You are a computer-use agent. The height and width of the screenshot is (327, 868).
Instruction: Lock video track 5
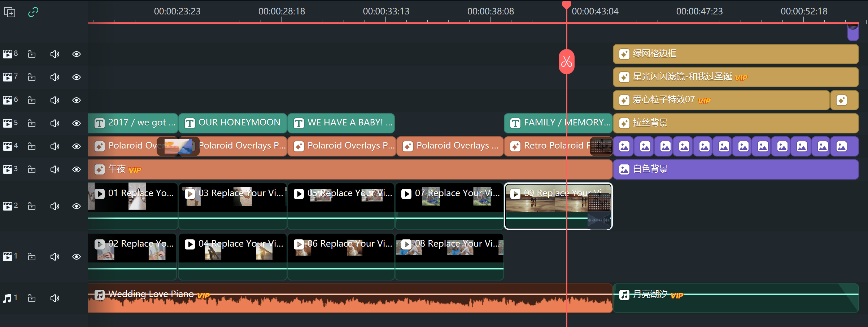pos(32,123)
